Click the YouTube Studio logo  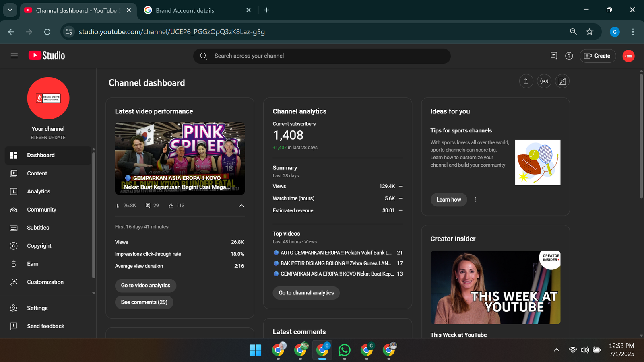coord(47,56)
